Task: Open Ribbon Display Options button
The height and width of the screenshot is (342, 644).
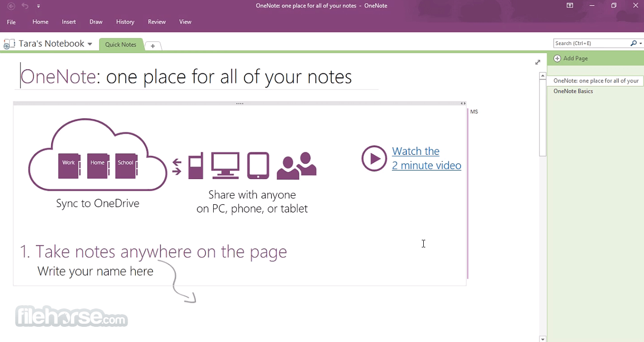Action: coord(570,6)
